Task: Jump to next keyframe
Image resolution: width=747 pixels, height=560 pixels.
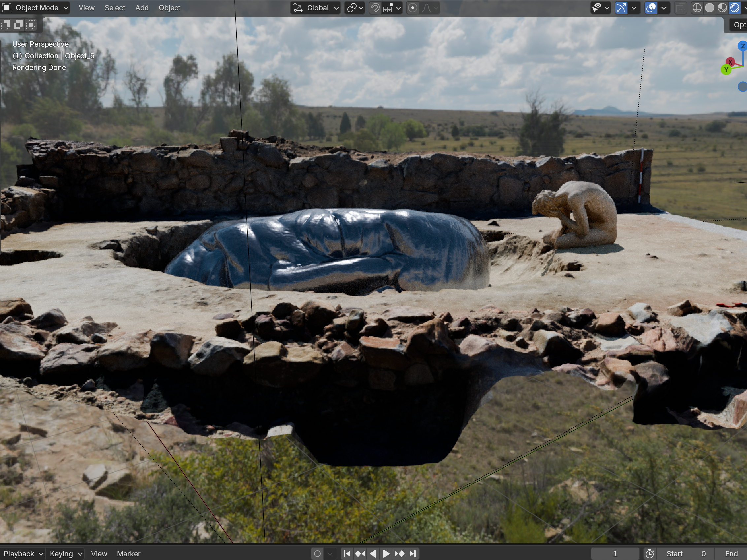Action: tap(399, 554)
